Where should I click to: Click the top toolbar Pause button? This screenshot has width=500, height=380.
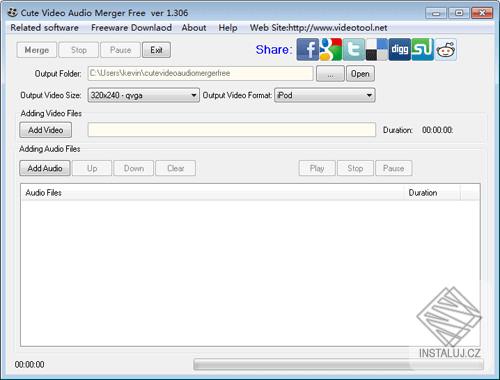120,50
